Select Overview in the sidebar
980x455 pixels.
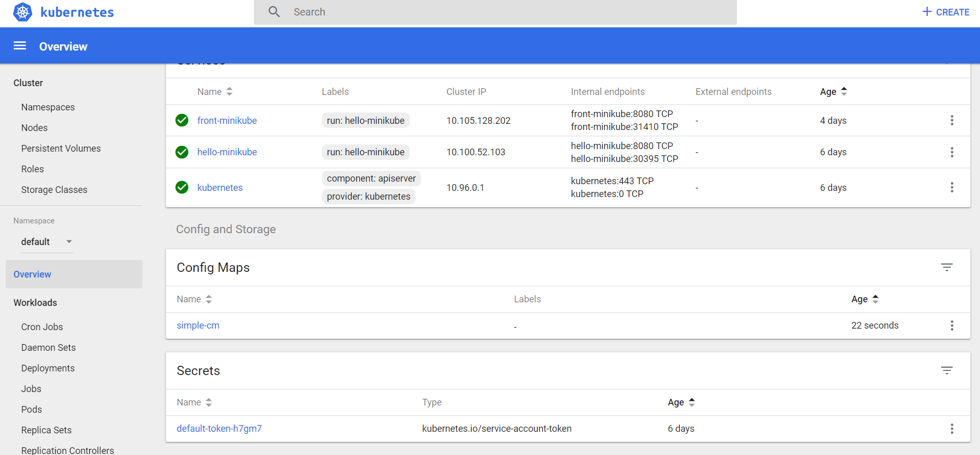(x=74, y=274)
